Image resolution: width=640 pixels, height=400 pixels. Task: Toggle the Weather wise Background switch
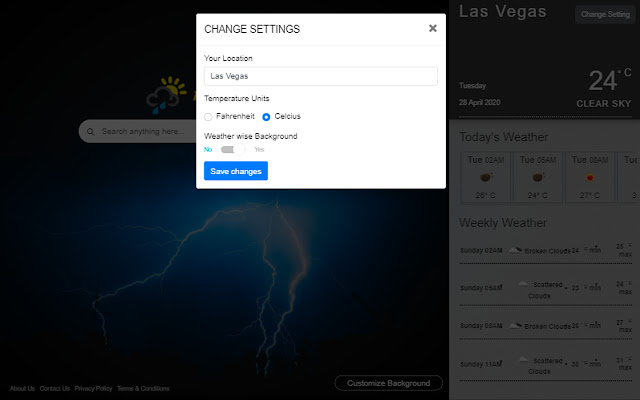click(233, 149)
